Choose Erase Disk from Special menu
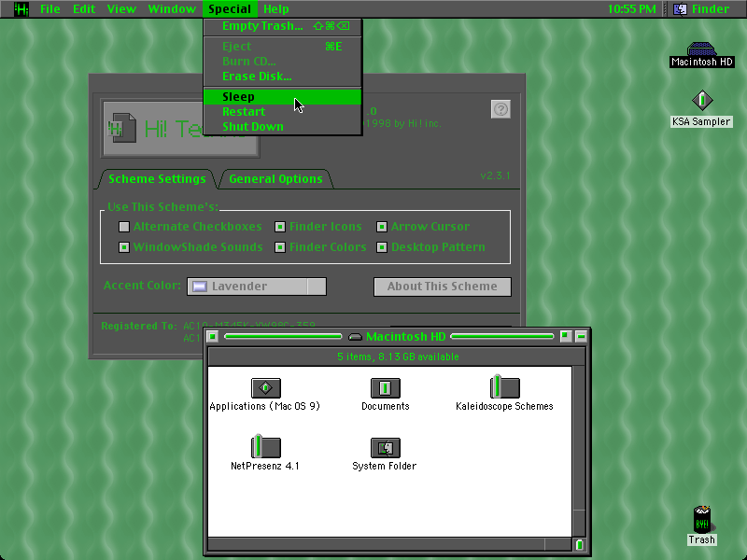 click(x=283, y=77)
